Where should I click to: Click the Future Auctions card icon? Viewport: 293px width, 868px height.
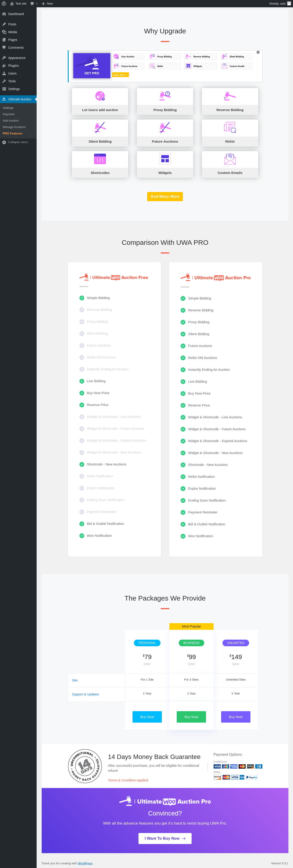(x=165, y=127)
